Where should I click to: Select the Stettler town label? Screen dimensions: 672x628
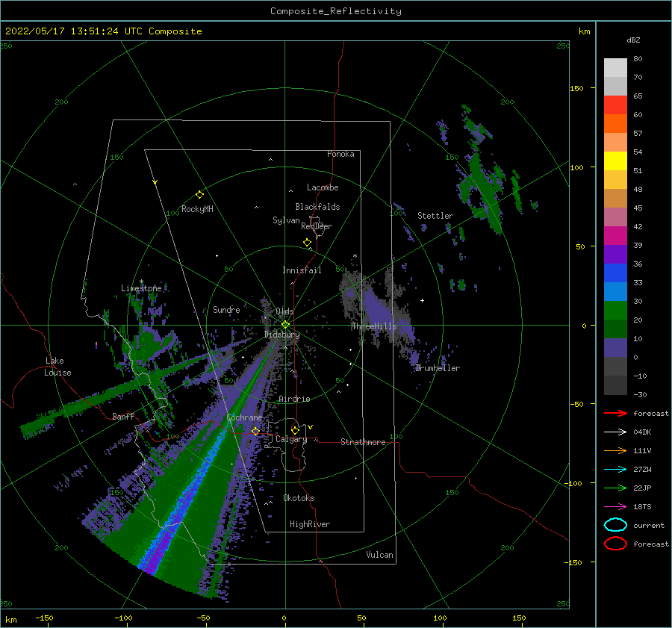click(x=435, y=216)
